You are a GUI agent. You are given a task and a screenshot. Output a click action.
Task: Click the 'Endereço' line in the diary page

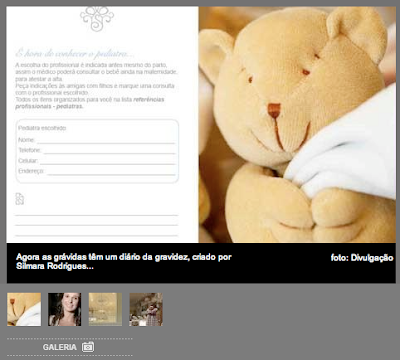[97, 171]
